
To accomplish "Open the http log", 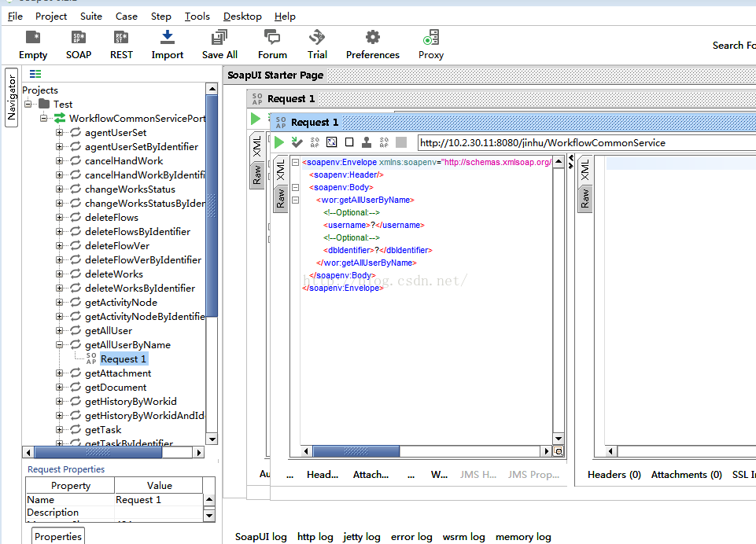I will 315,537.
